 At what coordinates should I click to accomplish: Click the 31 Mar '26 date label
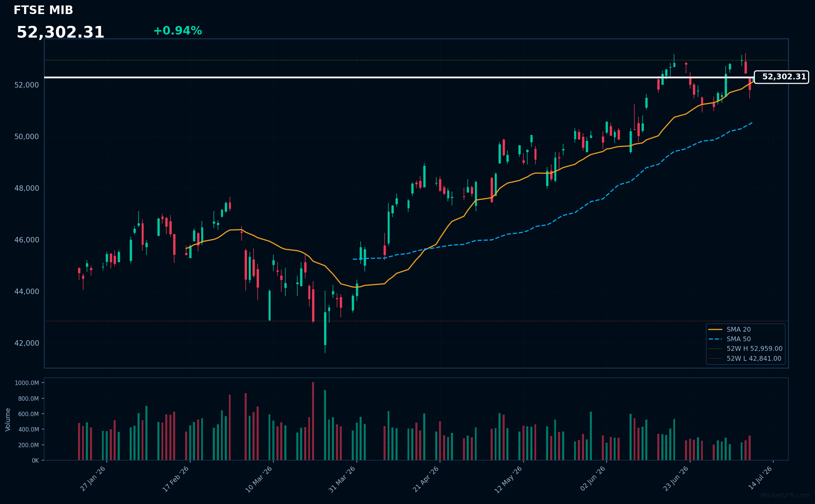(x=342, y=479)
